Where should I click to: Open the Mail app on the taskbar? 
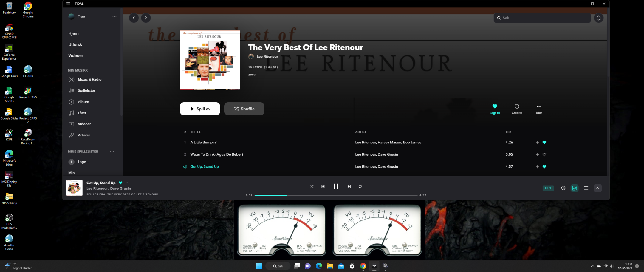(x=341, y=266)
